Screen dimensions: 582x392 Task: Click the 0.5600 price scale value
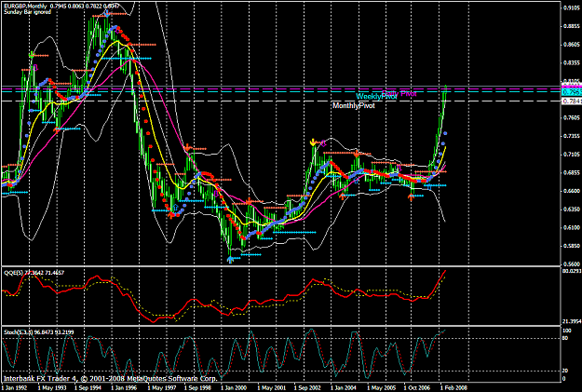(x=572, y=264)
